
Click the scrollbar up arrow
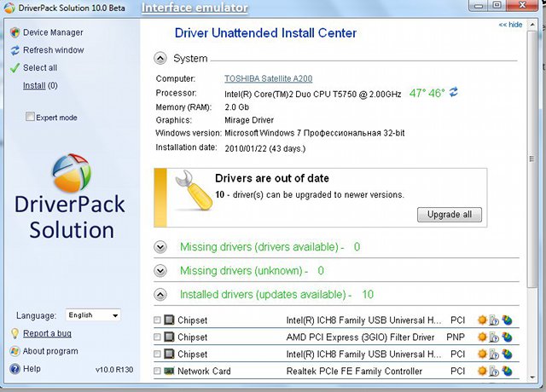[532, 25]
